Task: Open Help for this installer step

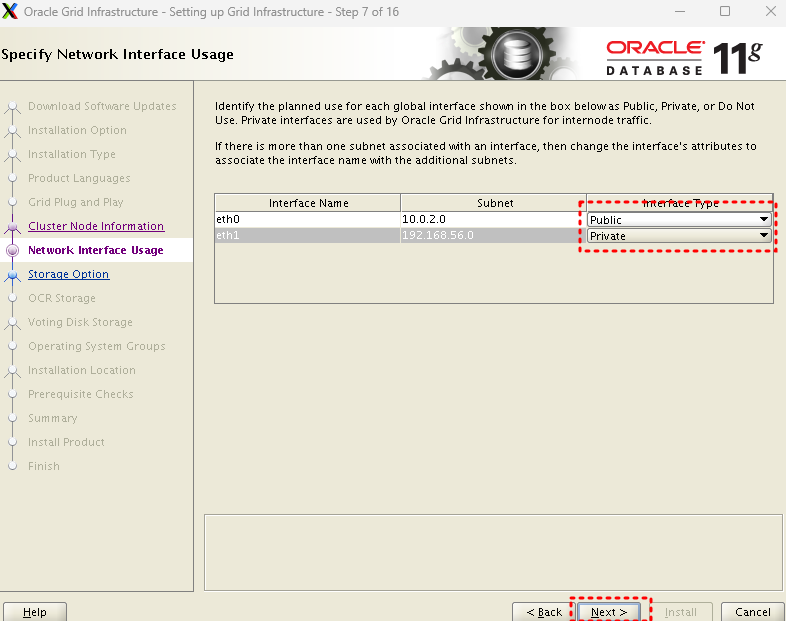Action: click(35, 612)
